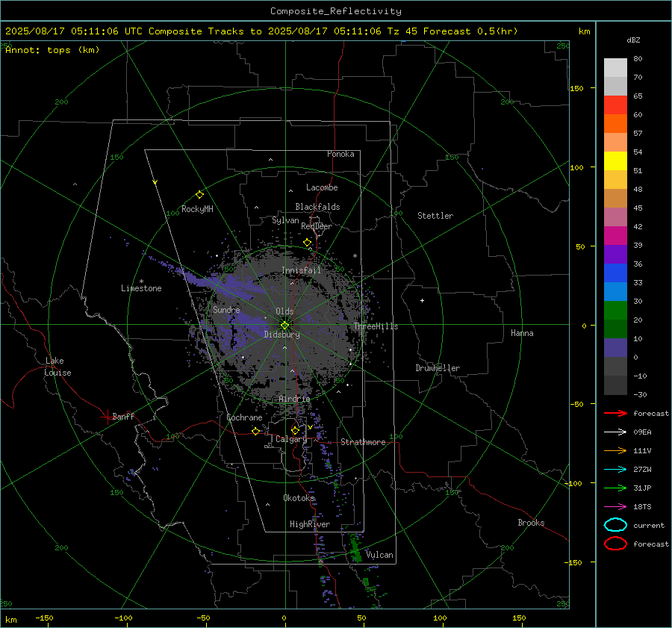Click the 2025/08/17 05:11:06 UTC header line
Screen dimensions: 672x628
point(261,31)
